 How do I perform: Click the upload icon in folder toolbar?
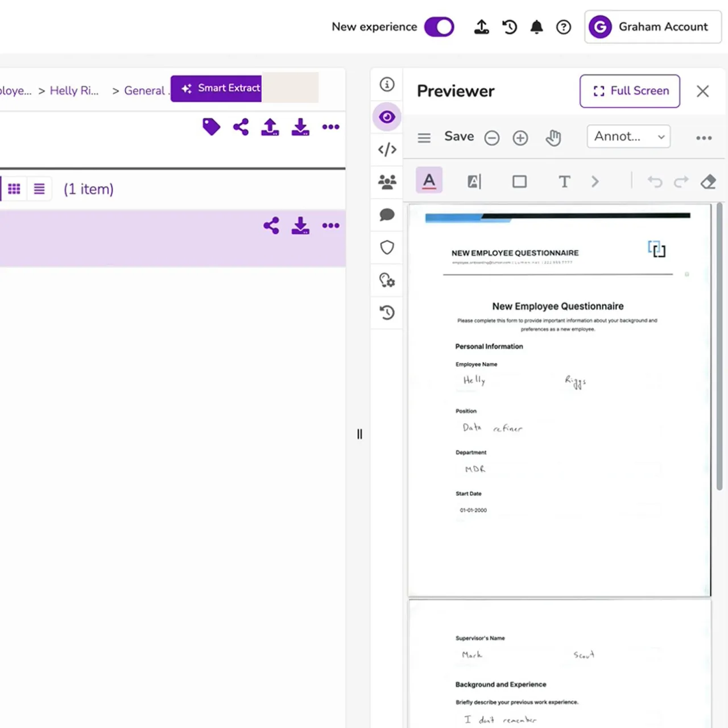point(270,127)
